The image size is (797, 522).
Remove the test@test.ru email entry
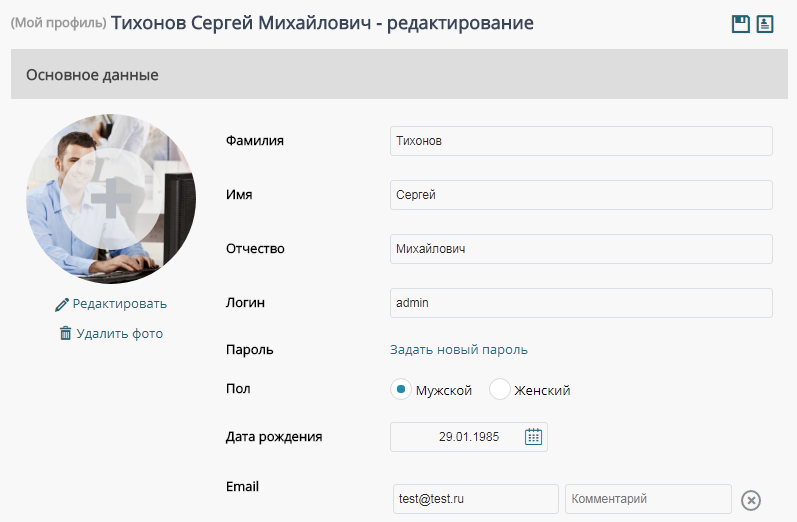751,500
